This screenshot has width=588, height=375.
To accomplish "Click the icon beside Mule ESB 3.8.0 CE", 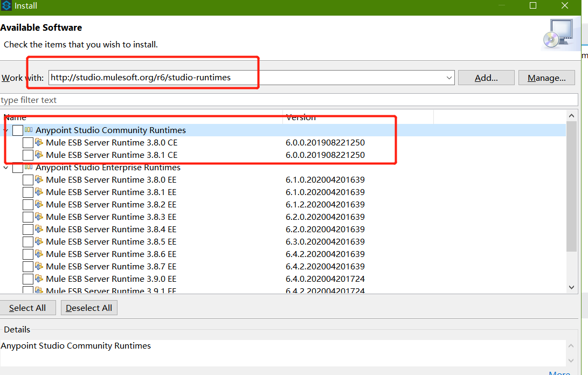I will coord(39,142).
